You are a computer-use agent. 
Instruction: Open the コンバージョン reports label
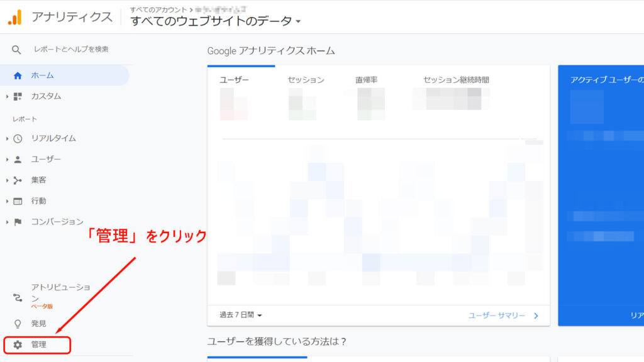tap(57, 222)
